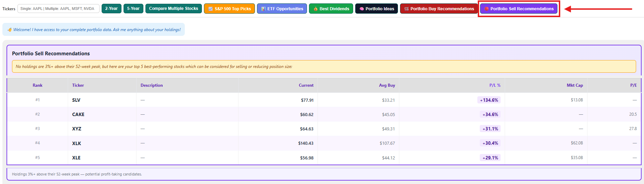Screen dimensions: 644x184
Task: Select the 5-Year button
Action: coord(133,9)
